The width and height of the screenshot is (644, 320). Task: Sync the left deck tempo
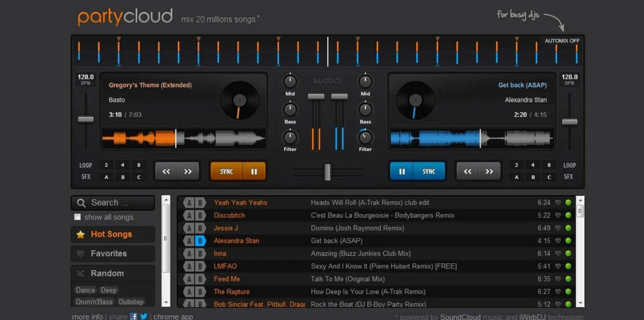click(227, 171)
